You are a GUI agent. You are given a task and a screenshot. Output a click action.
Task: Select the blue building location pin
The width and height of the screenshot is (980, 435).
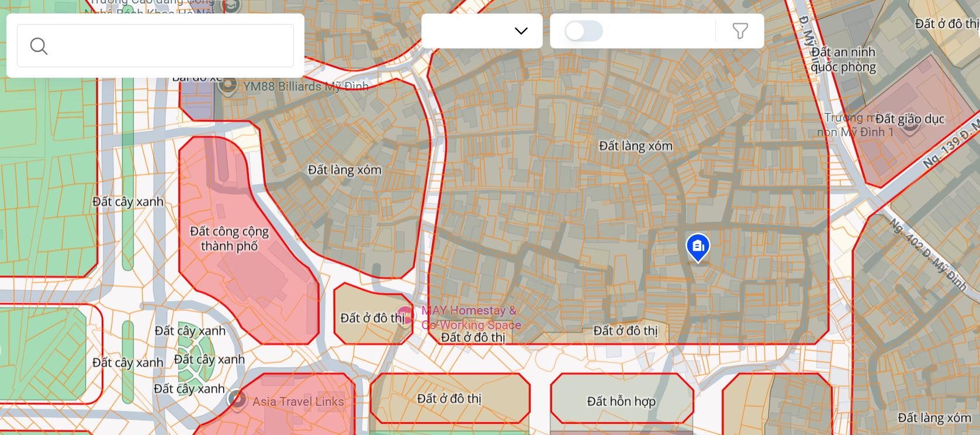click(x=698, y=248)
